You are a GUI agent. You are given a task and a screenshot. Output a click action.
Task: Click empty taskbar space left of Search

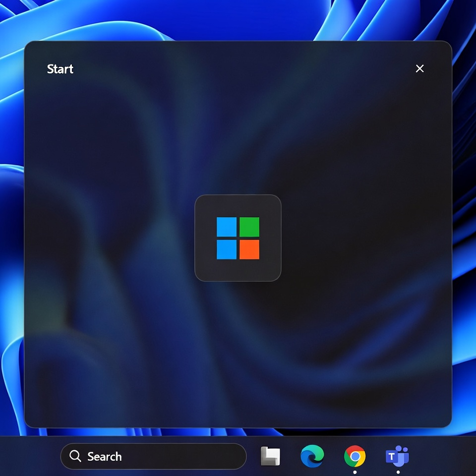[30, 456]
